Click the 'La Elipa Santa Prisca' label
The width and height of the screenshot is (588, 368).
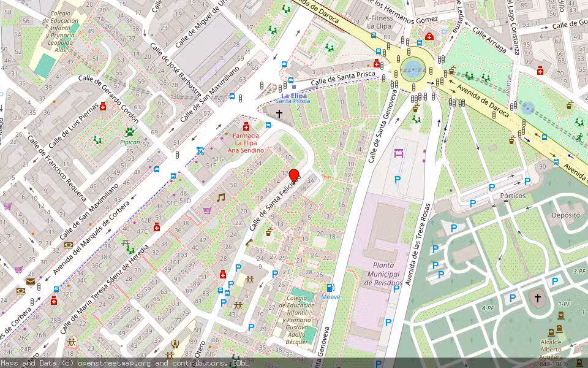[x=293, y=98]
